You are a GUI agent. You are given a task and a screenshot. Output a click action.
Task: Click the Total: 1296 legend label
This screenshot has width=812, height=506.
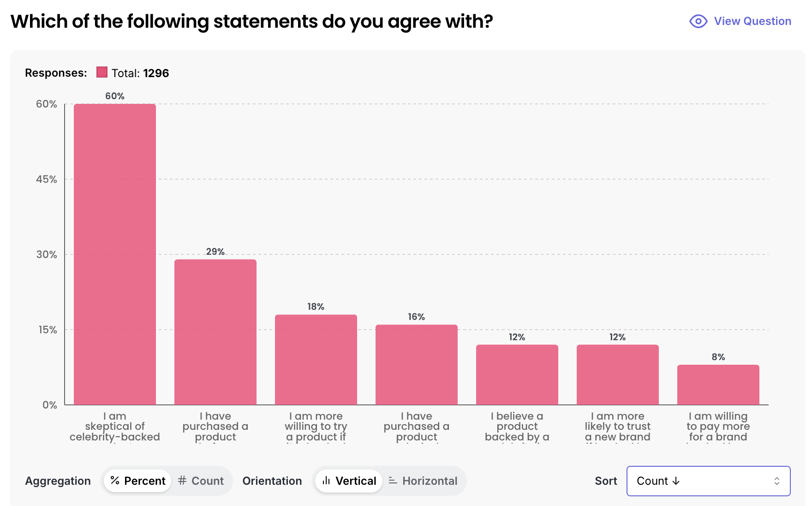(x=140, y=73)
